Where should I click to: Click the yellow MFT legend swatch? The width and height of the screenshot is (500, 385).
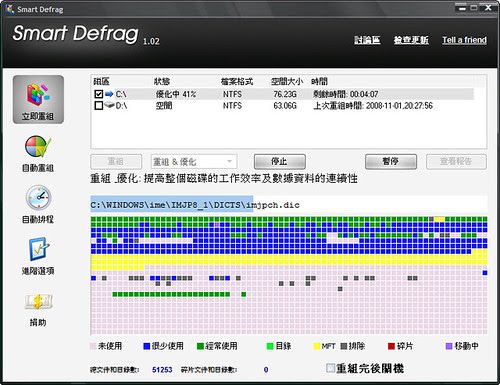point(317,346)
